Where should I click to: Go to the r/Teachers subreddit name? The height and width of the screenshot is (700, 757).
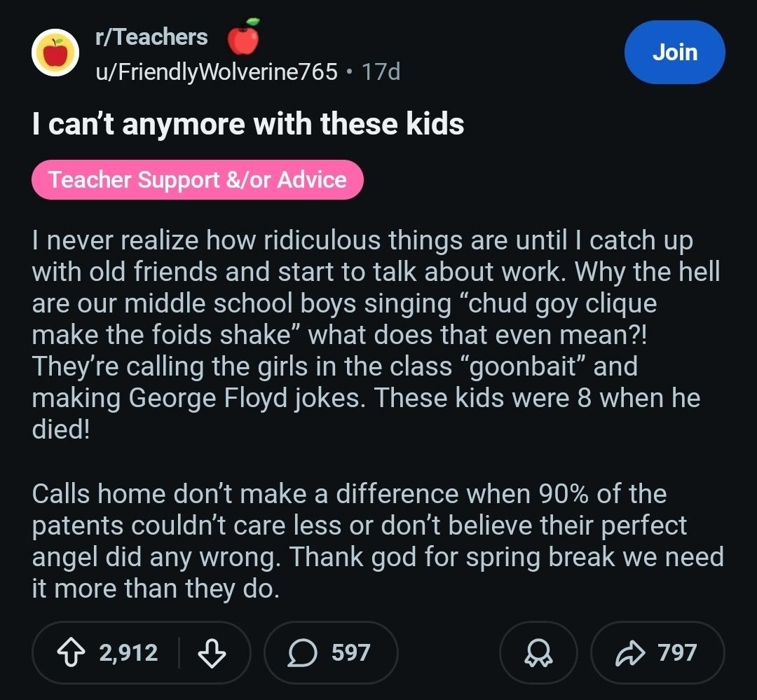[x=151, y=37]
